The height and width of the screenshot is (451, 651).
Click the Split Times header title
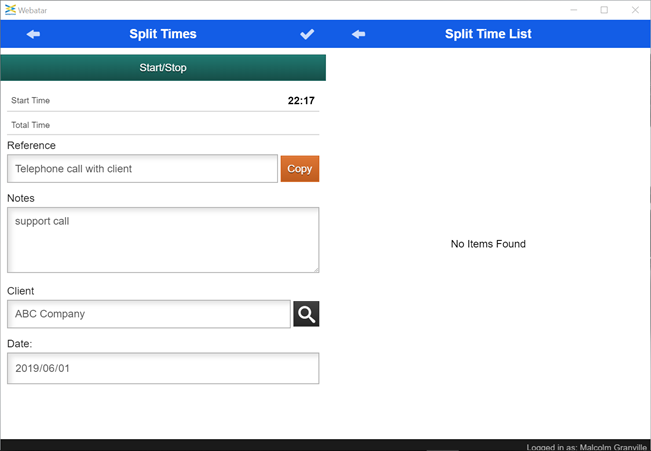[x=163, y=34]
